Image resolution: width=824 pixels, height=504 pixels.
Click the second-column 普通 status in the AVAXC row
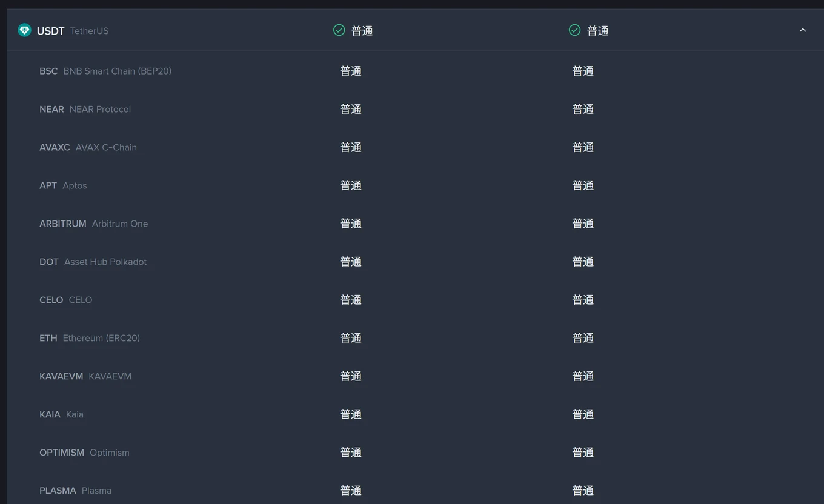[x=583, y=147]
